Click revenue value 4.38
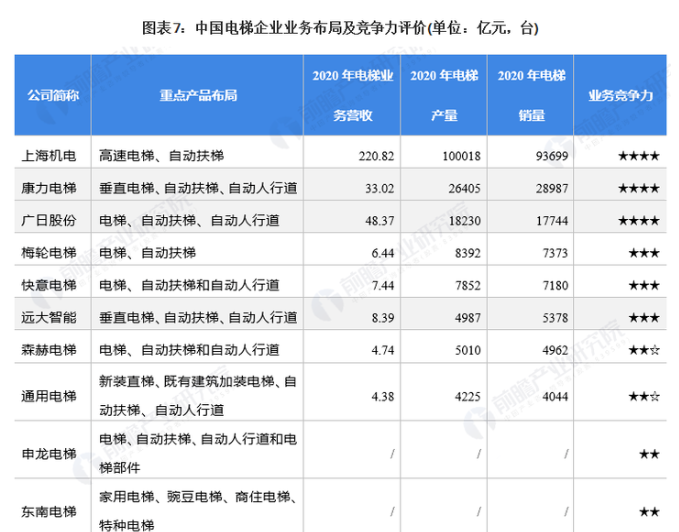This screenshot has height=532, width=679. (383, 397)
